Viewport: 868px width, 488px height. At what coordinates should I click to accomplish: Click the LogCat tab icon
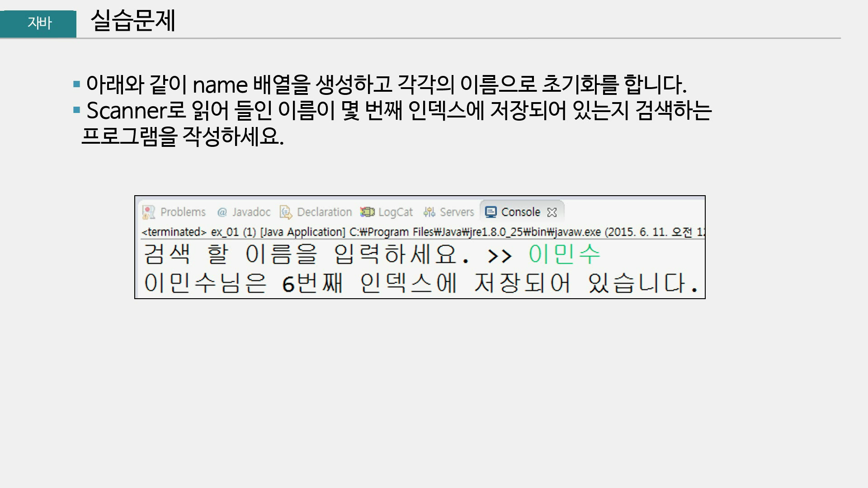[368, 212]
